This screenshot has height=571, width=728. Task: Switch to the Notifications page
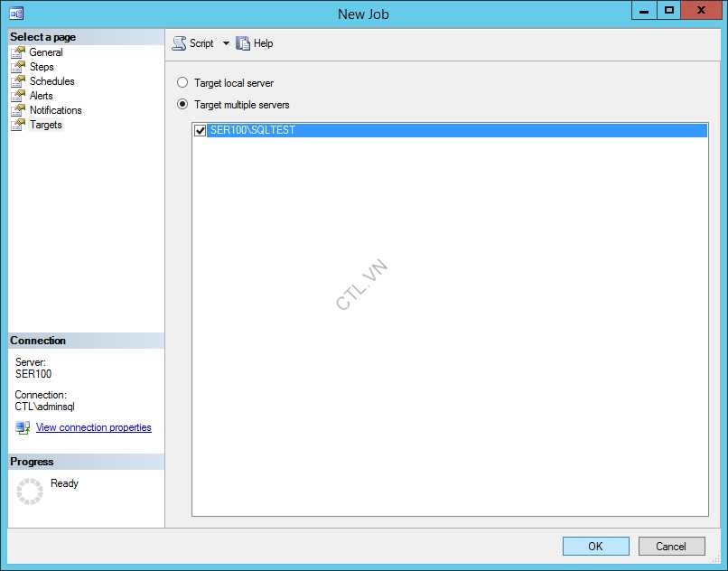55,110
